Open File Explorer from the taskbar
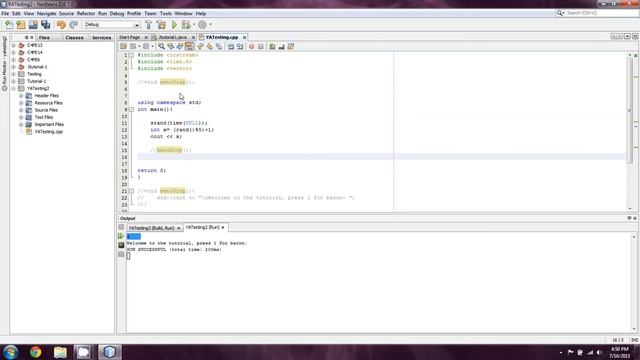 coord(60,352)
